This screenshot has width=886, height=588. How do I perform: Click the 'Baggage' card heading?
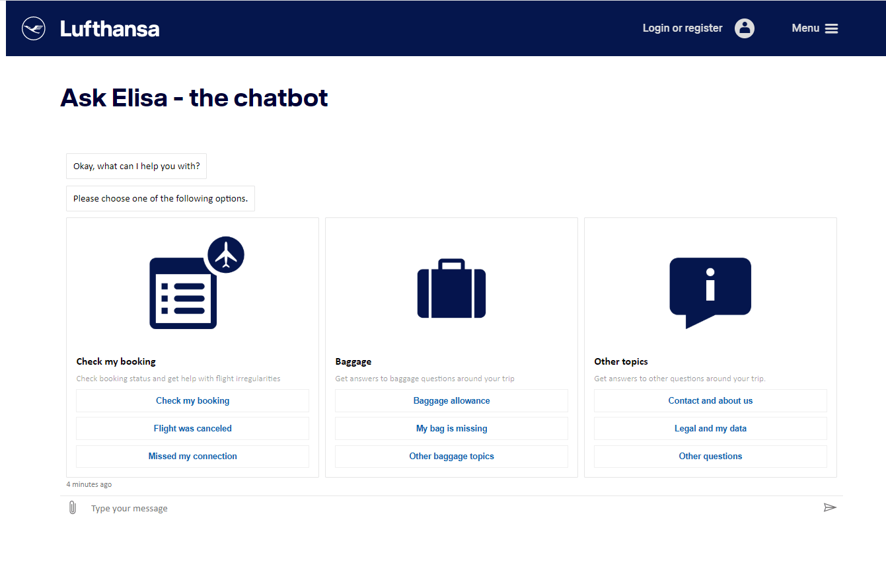click(x=353, y=361)
